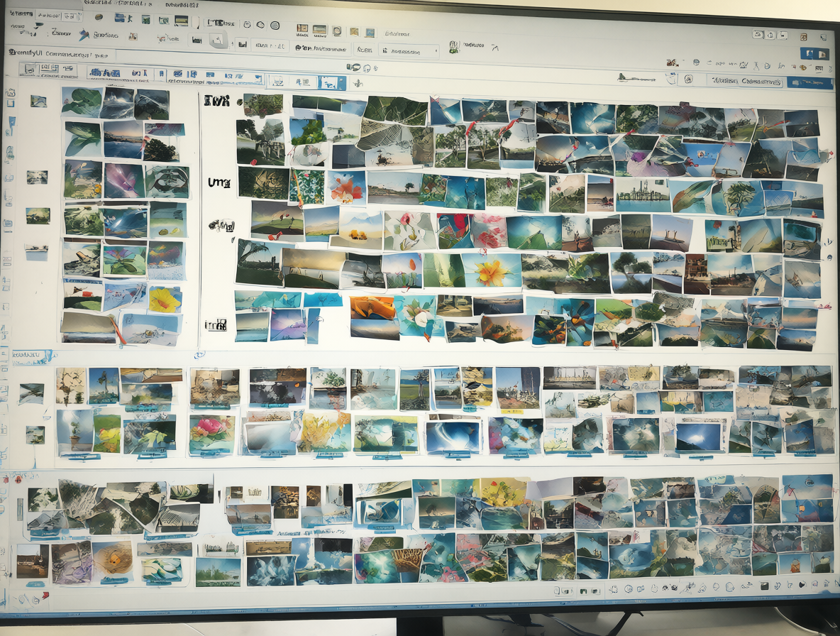The image size is (840, 636).
Task: Select the orange folded-shape photo in main grid
Action: click(373, 307)
